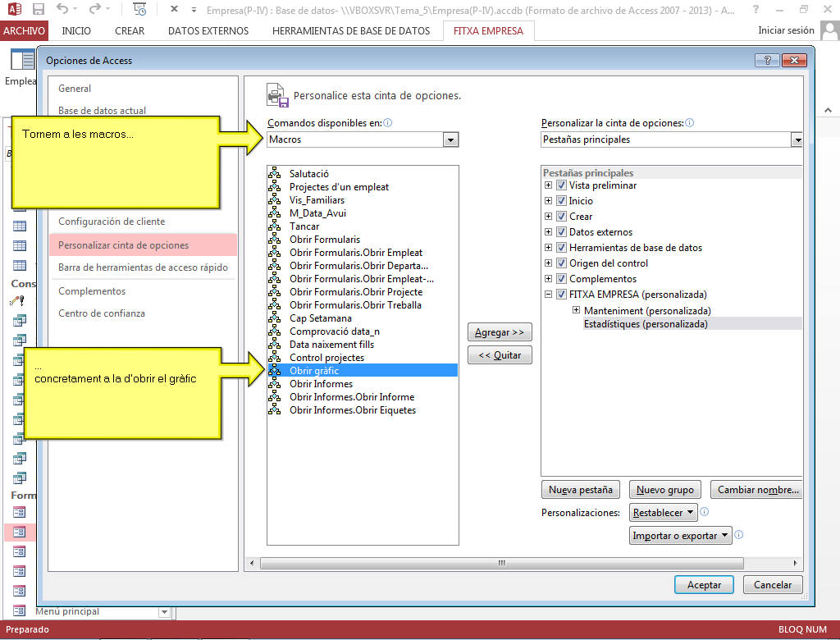The image size is (840, 640).
Task: Select the Tancar macro
Action: click(x=363, y=226)
